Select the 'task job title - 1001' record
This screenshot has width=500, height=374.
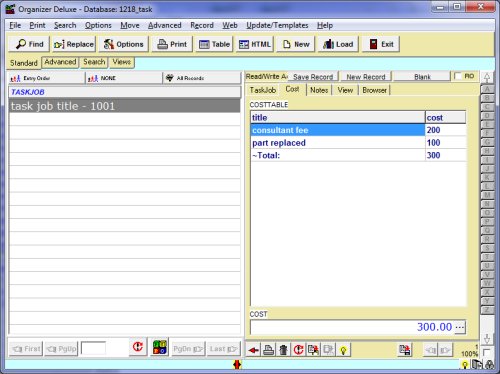124,106
